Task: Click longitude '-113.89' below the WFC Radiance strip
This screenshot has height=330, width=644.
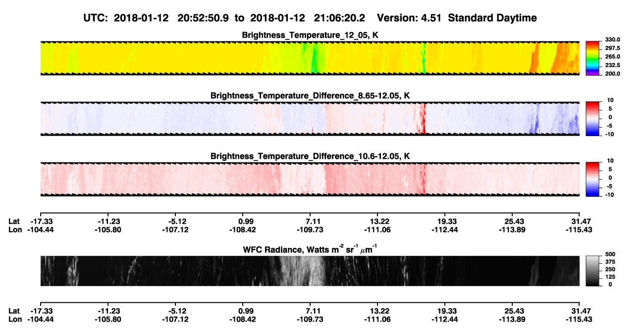Action: (x=512, y=320)
